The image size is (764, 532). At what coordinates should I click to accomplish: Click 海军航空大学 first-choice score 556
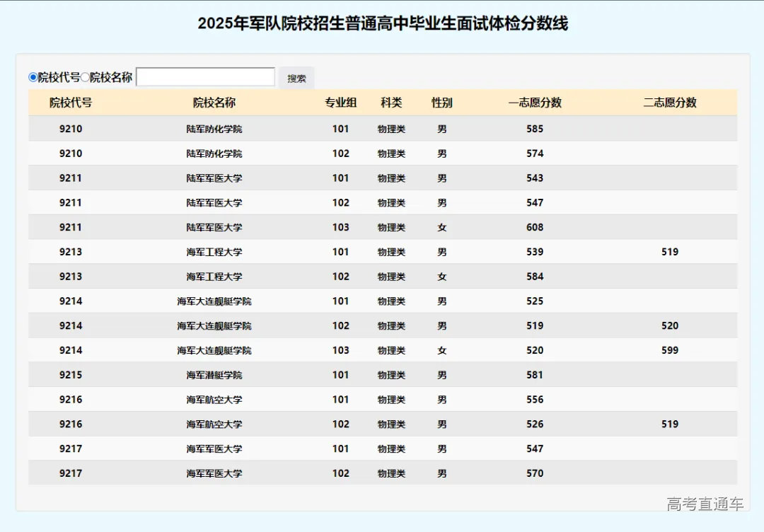[535, 400]
